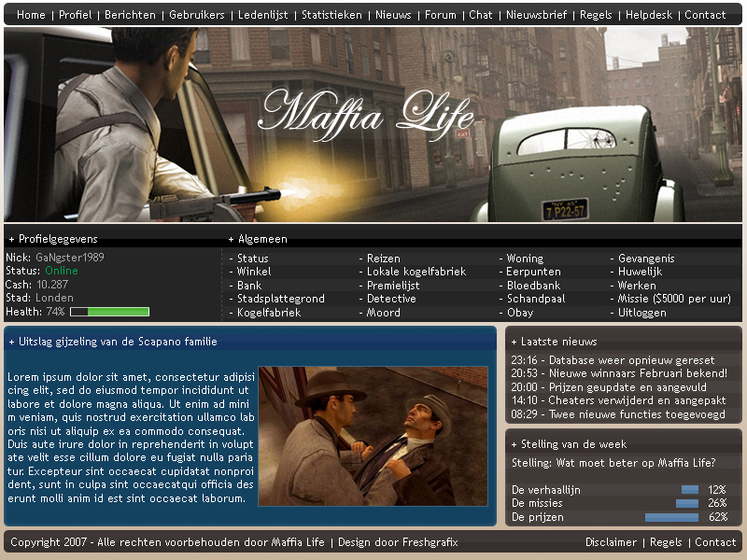The height and width of the screenshot is (560, 747).
Task: Open Nieuws in the top navigation bar
Action: pos(393,15)
